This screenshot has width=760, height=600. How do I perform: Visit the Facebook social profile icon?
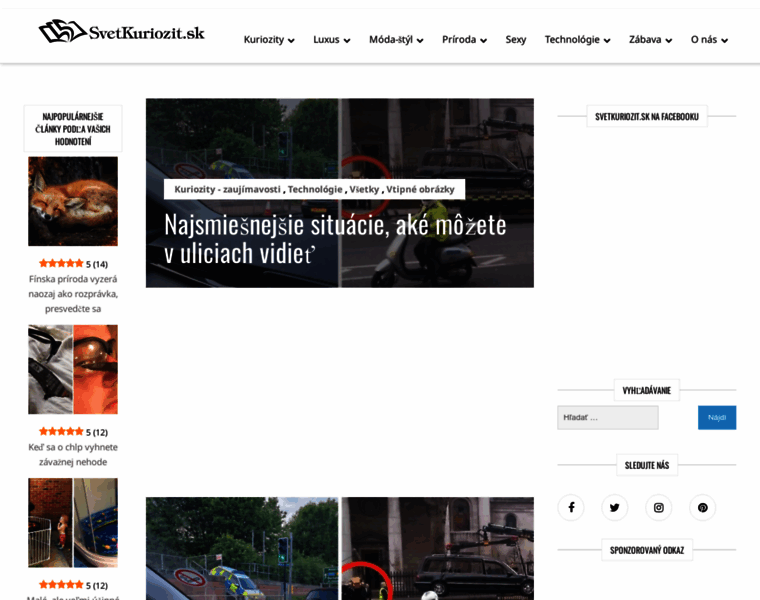pos(571,507)
